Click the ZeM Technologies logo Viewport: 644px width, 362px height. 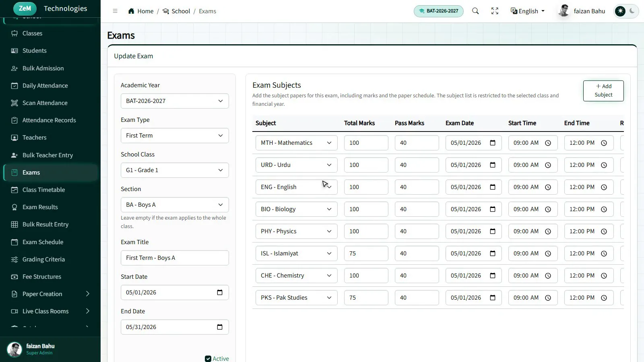coord(50,8)
